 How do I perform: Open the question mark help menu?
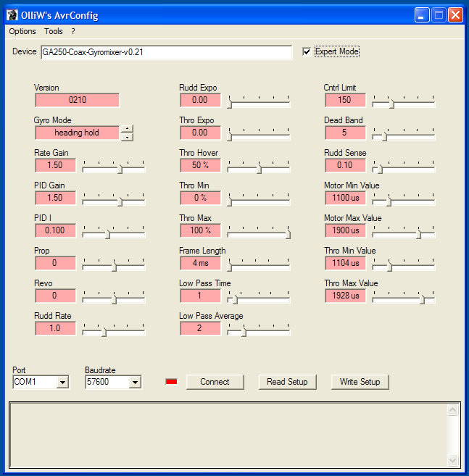click(73, 31)
